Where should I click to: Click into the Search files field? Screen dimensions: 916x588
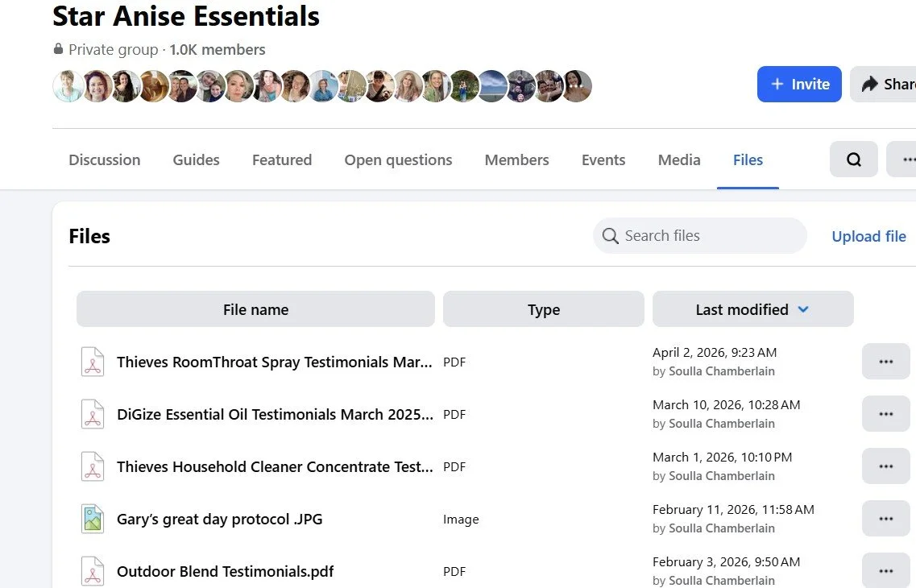709,236
